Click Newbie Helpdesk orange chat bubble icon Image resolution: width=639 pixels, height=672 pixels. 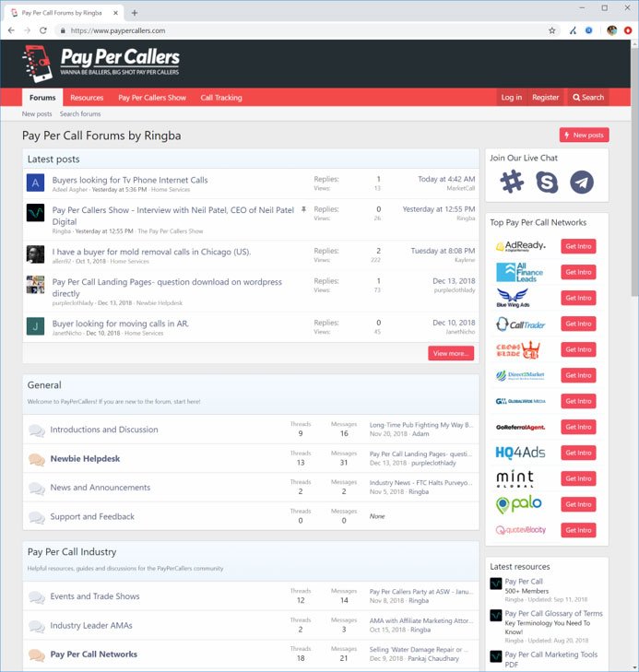point(37,459)
